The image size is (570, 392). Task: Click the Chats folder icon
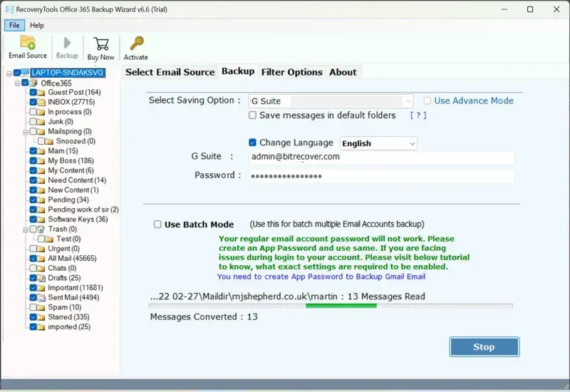point(41,269)
